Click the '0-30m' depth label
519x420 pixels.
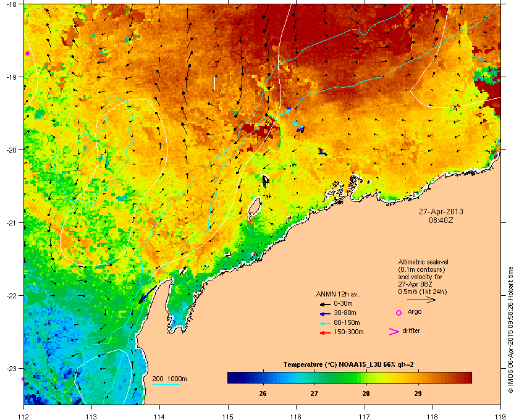click(x=343, y=303)
